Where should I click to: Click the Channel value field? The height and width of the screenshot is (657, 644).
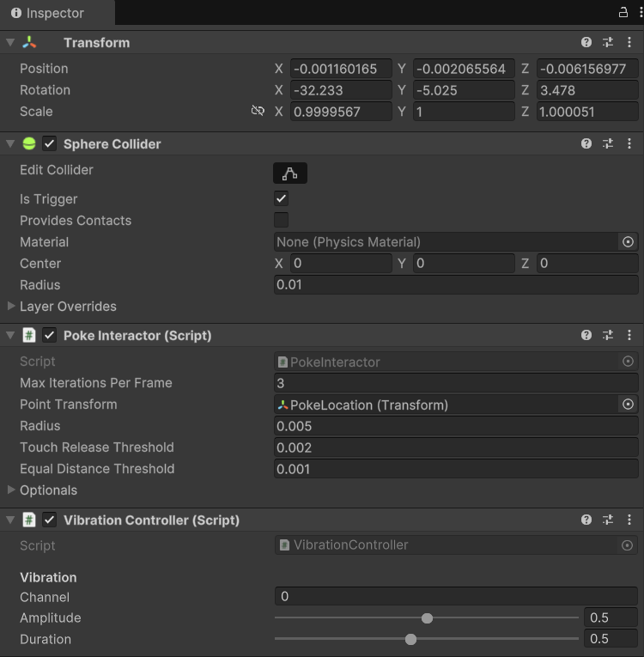pyautogui.click(x=456, y=596)
